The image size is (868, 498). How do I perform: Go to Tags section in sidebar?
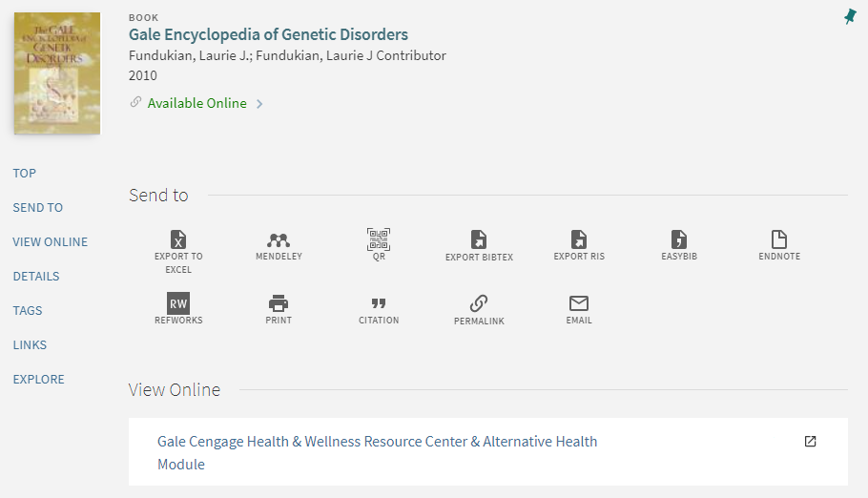[28, 310]
